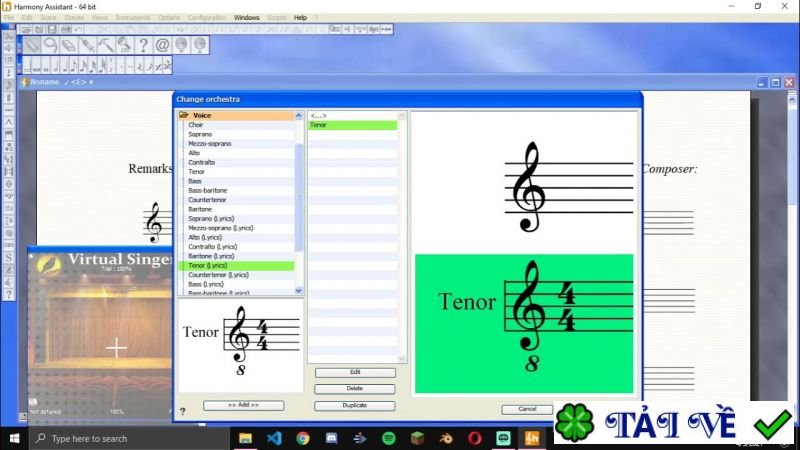Screen dimensions: 800x450
Task: Select the hammer tool
Action: point(106,45)
